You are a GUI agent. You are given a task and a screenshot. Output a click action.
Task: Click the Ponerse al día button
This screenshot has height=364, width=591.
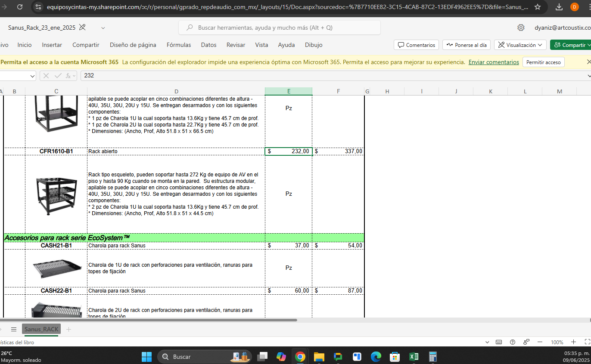tap(467, 45)
